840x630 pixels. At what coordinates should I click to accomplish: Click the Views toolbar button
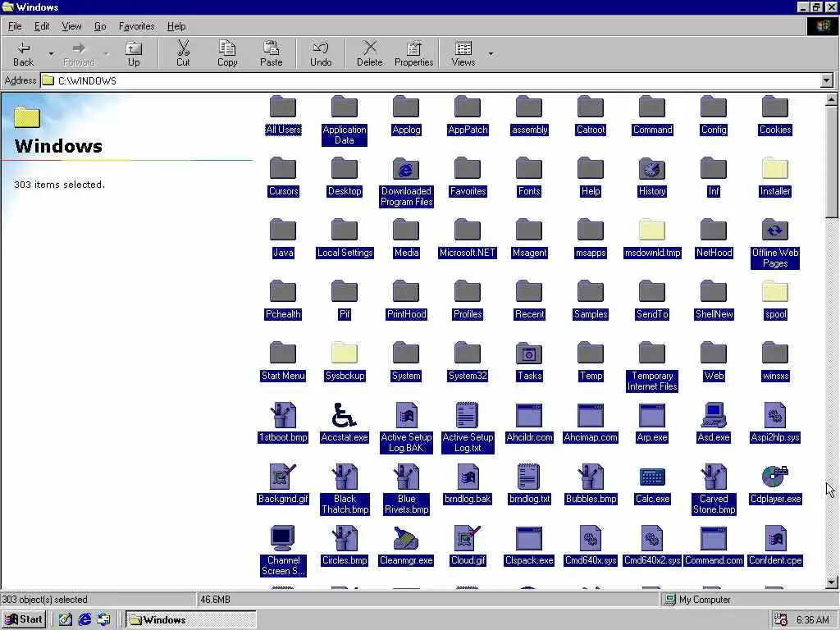pyautogui.click(x=463, y=54)
